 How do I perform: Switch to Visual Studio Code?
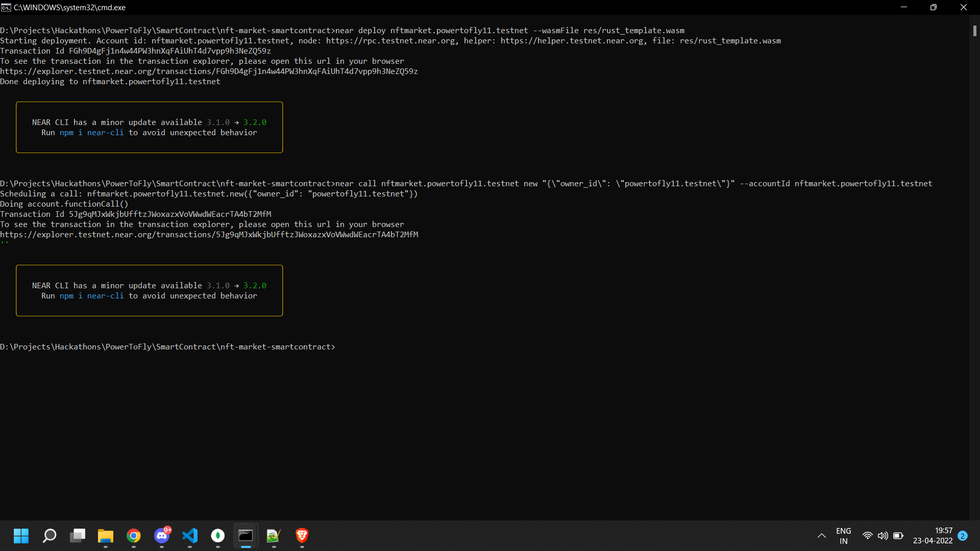pyautogui.click(x=190, y=536)
